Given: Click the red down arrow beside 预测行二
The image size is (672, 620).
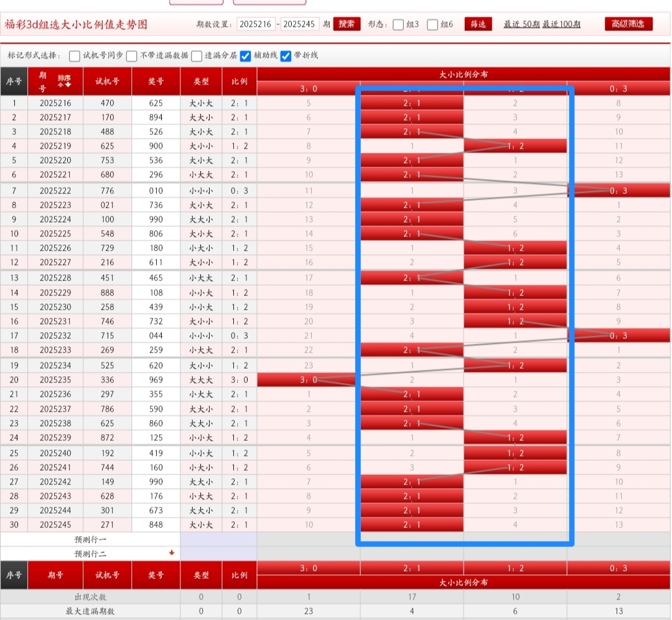Looking at the screenshot, I should [x=171, y=553].
